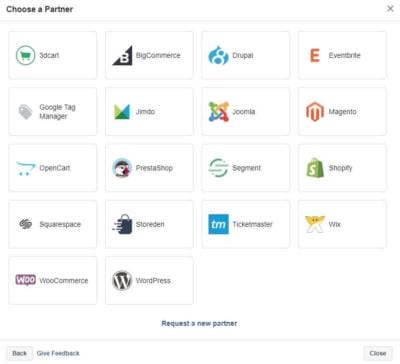This screenshot has height=364, width=400.
Task: Click the Eventbrite E logo
Action: pyautogui.click(x=315, y=55)
